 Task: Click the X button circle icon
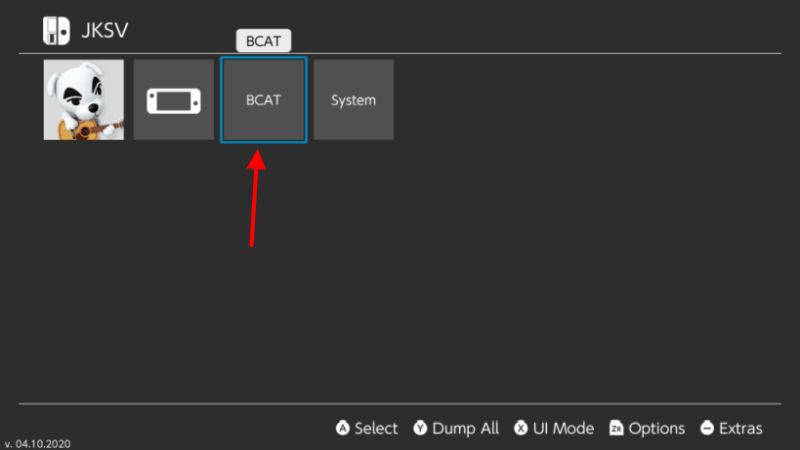coord(521,428)
